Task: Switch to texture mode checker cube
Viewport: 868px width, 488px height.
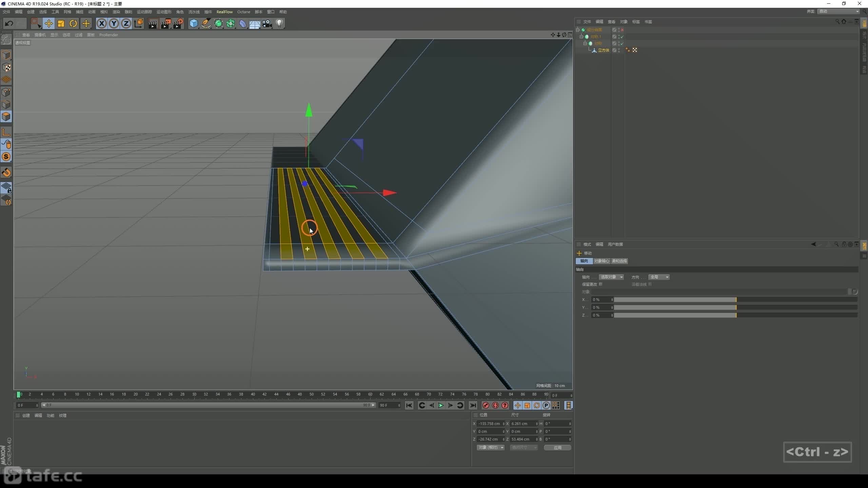Action: click(x=6, y=67)
